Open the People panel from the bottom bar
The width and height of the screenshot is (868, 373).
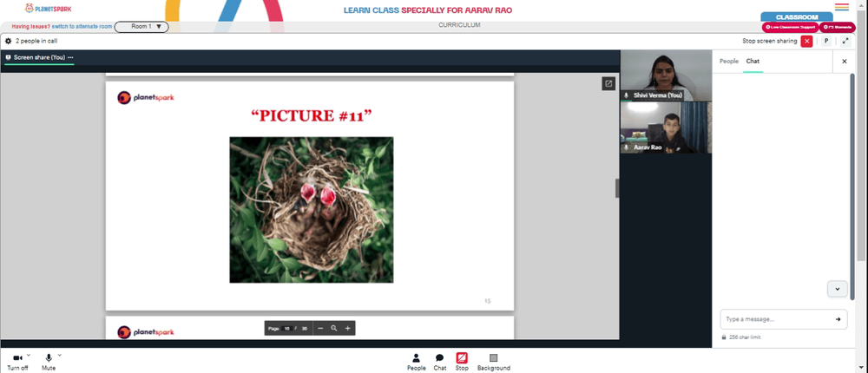(x=417, y=362)
